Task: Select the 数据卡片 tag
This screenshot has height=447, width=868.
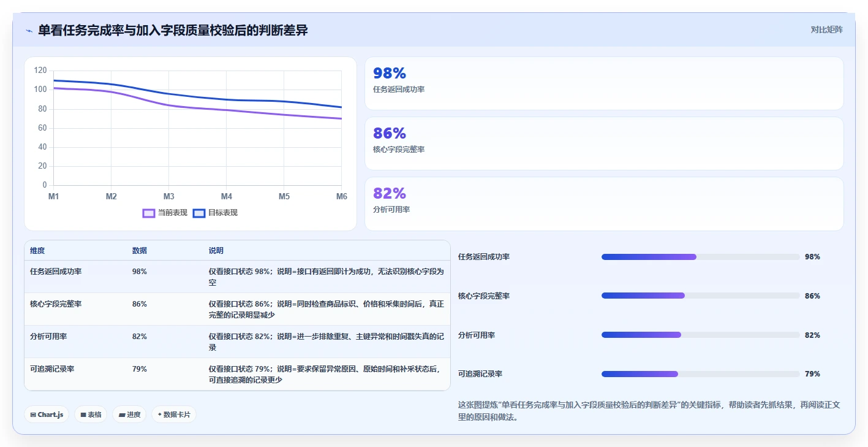Action: 174,415
